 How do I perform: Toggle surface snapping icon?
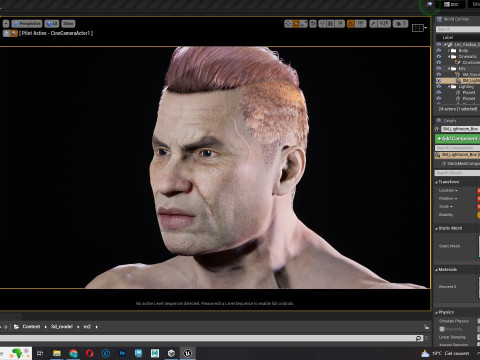[x=322, y=24]
